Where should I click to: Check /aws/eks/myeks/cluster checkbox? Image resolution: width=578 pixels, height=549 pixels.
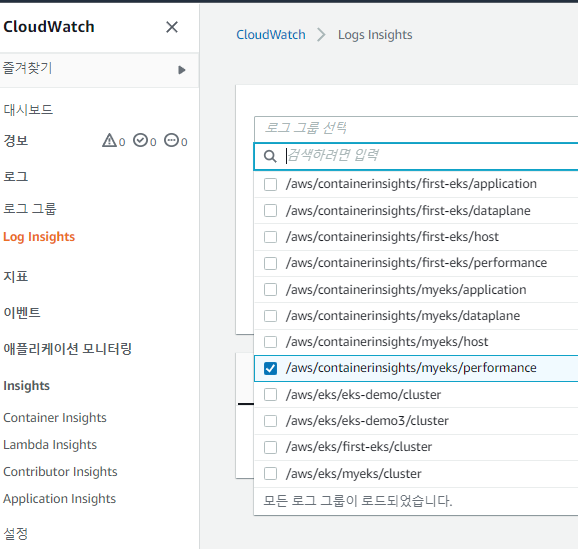271,474
